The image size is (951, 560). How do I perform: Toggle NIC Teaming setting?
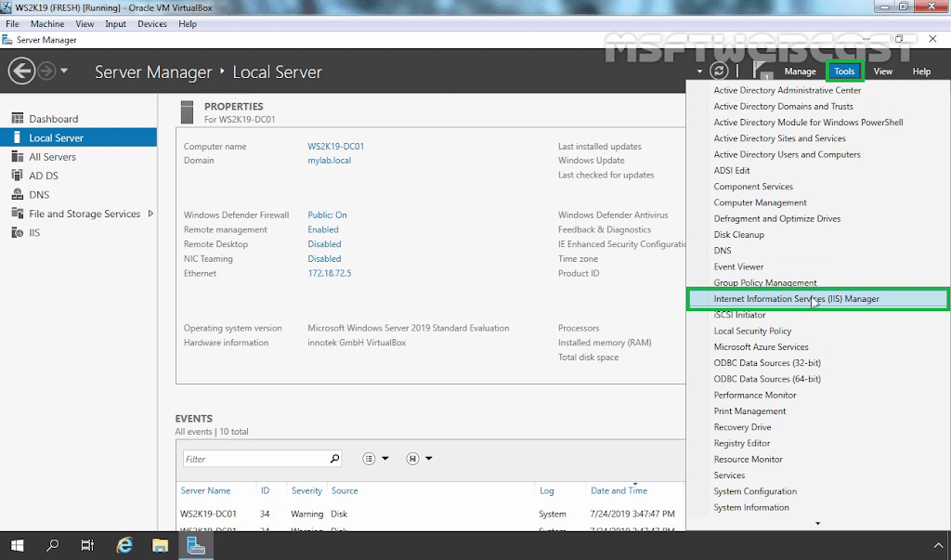click(324, 258)
